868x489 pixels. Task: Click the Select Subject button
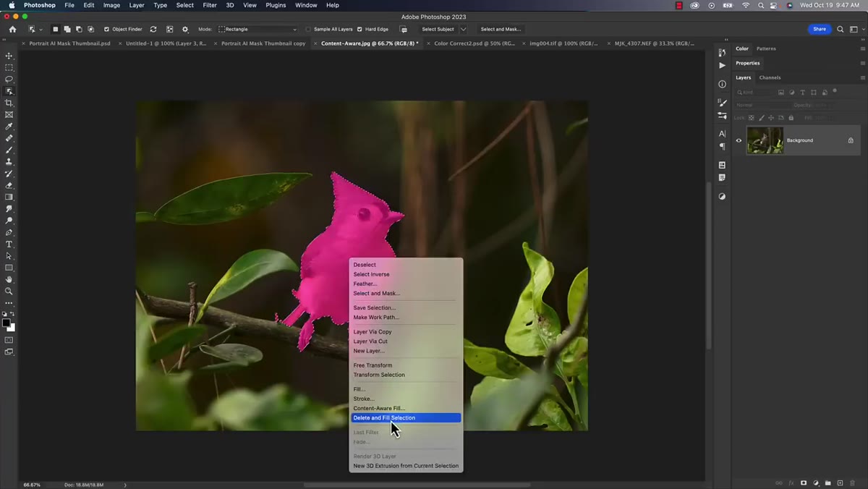click(438, 29)
